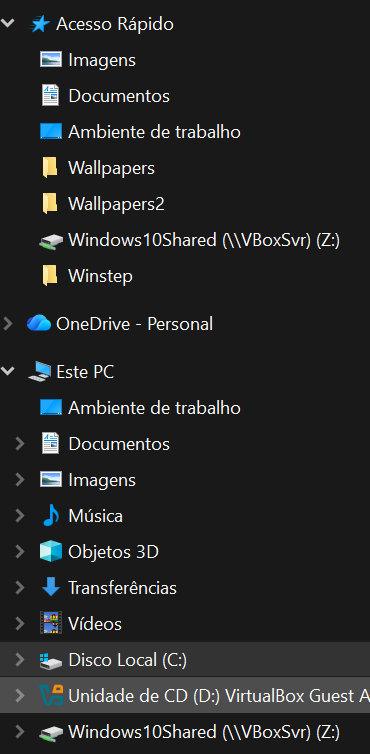Click the Vídeos film strip icon
This screenshot has width=370, height=754.
[51, 624]
